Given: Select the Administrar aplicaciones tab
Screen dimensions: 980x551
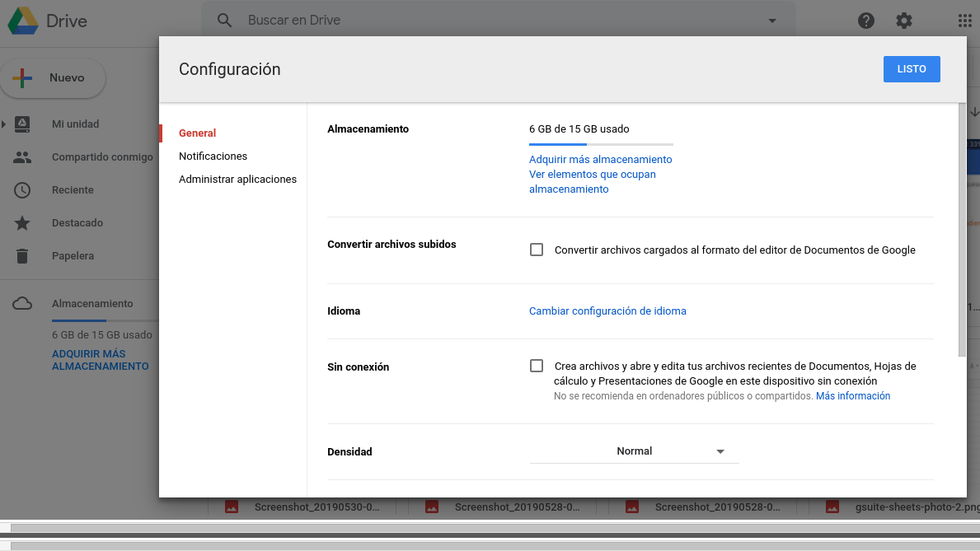Looking at the screenshot, I should 237,179.
